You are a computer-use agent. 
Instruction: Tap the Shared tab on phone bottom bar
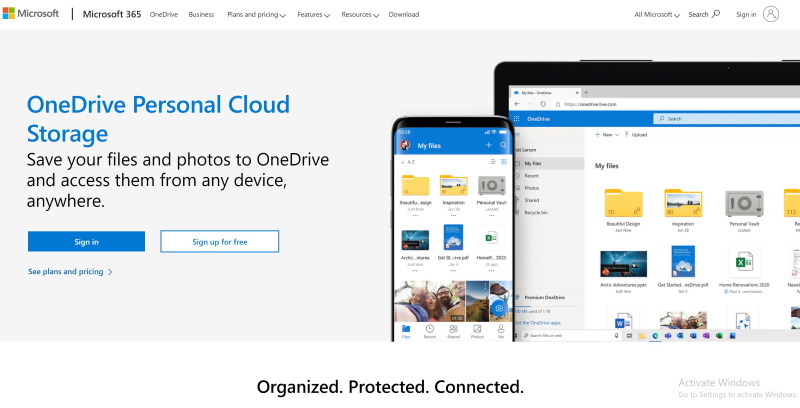click(x=453, y=332)
